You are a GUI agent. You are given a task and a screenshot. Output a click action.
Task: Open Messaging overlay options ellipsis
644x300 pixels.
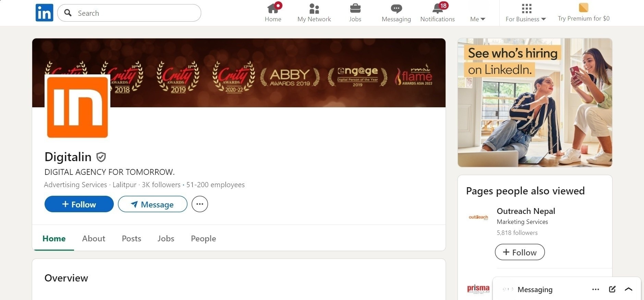[596, 289]
